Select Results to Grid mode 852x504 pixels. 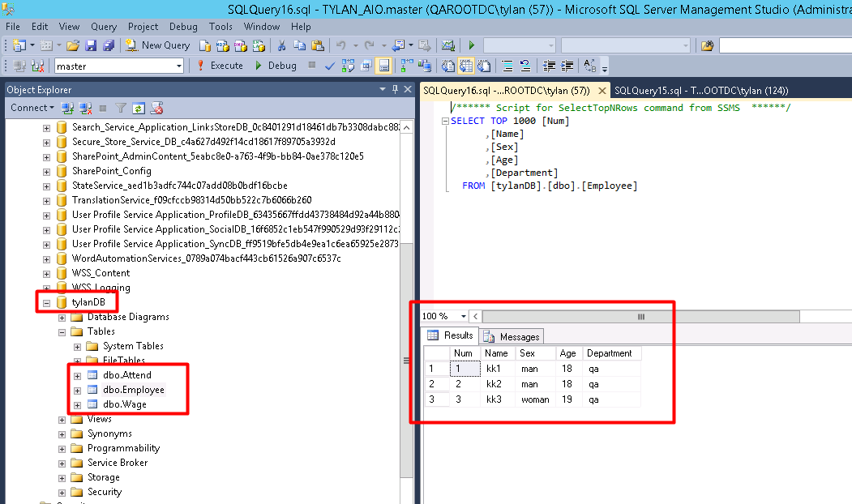pyautogui.click(x=465, y=66)
